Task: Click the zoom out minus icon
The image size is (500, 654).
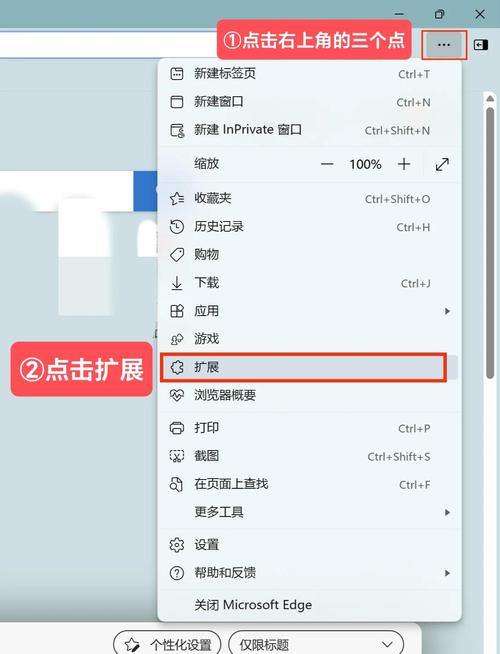Action: click(x=327, y=164)
